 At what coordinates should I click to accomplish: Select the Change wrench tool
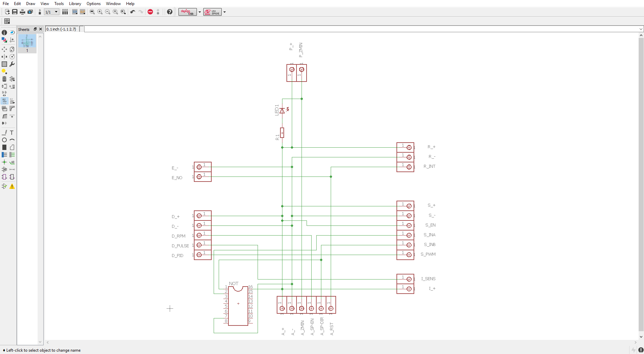(12, 64)
